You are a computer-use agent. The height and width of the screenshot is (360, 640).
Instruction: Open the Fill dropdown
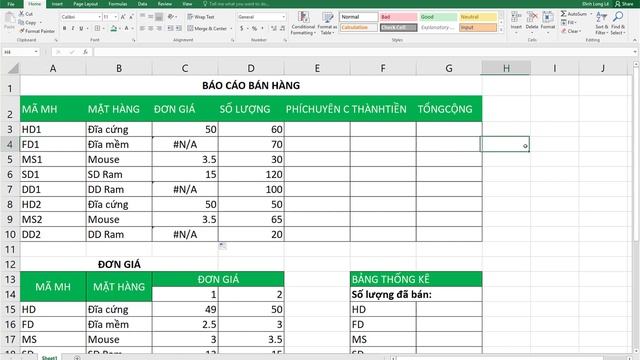coord(570,22)
